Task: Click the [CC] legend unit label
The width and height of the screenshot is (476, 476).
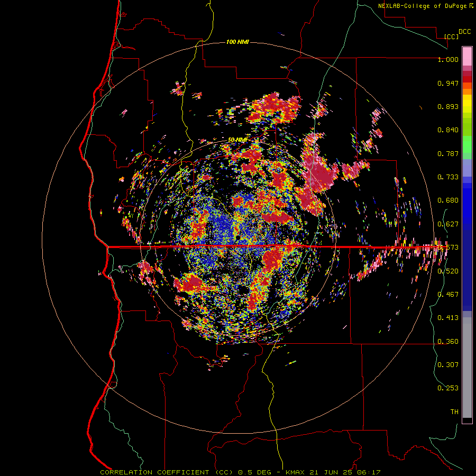Action: coord(451,36)
